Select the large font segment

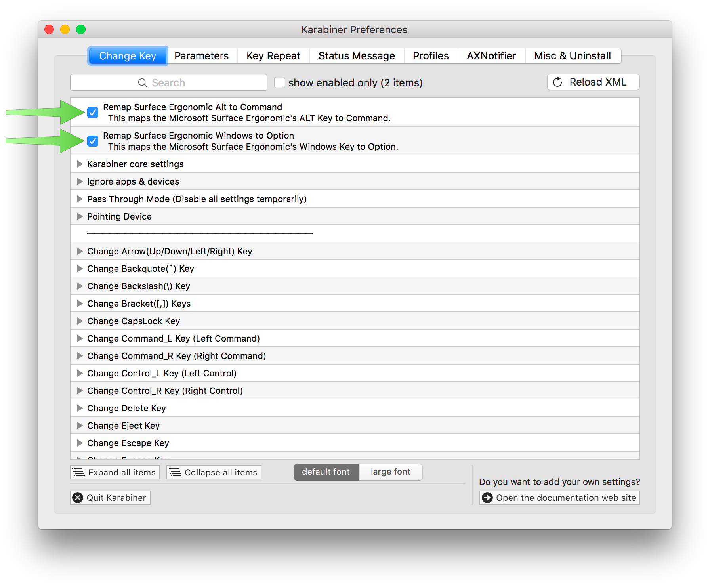point(391,472)
